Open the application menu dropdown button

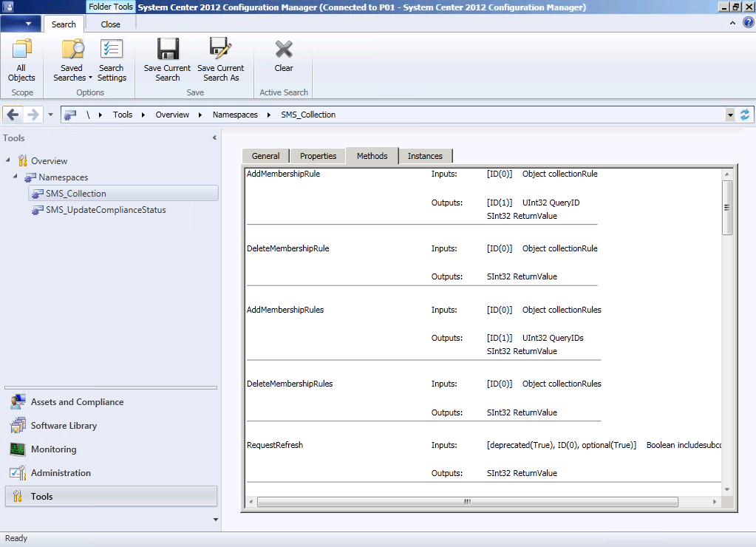coord(21,24)
